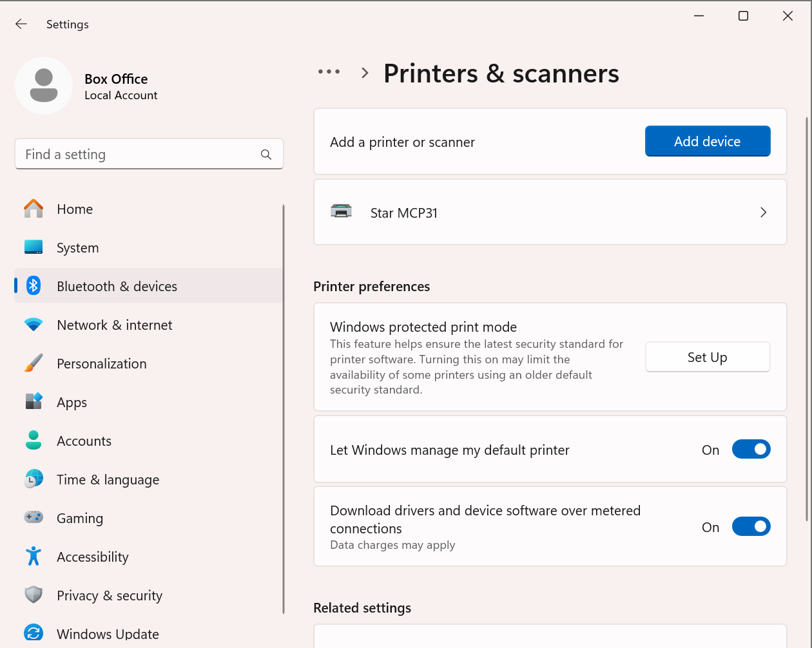Click the main page vertical scrollbar
This screenshot has height=648, width=812.
(807, 319)
